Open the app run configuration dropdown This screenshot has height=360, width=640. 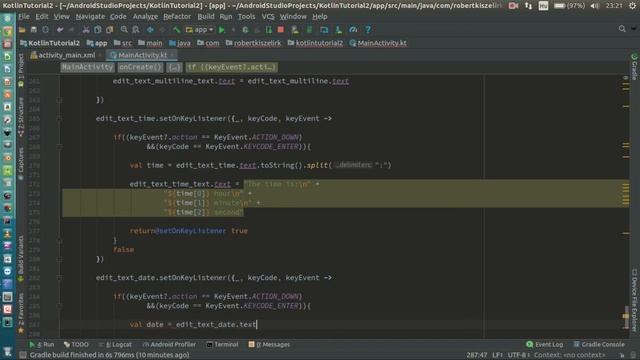[199, 30]
